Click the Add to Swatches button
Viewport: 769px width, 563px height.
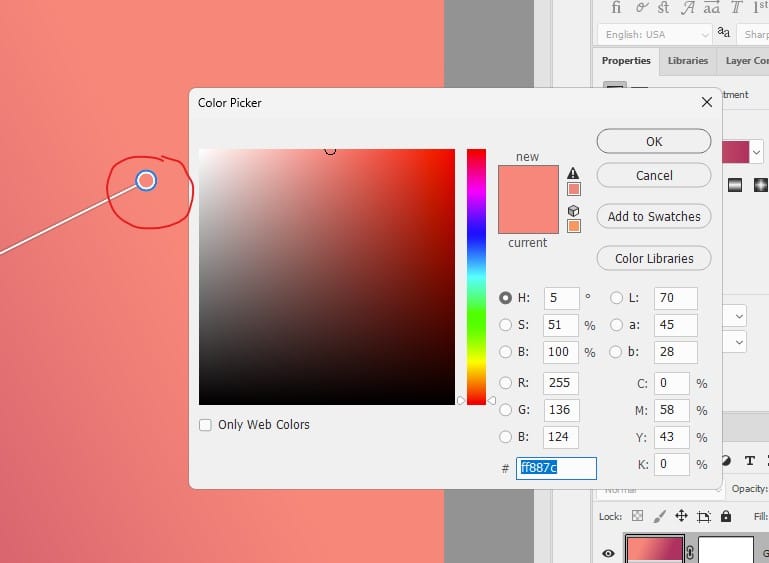(x=654, y=216)
